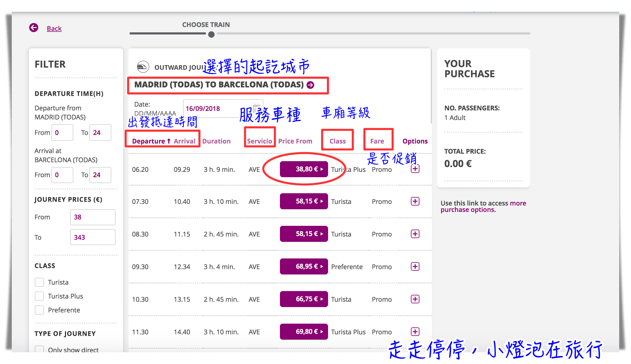Expand the departure time From filter

coord(62,133)
